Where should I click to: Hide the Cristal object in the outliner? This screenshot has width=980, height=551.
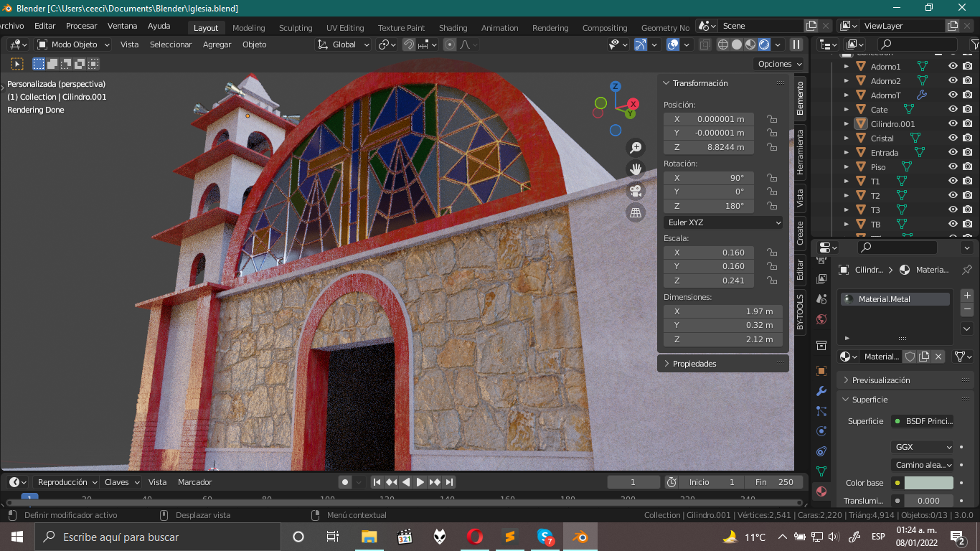[953, 138]
